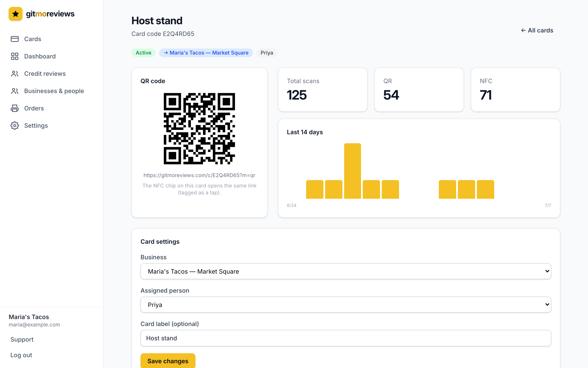Screen dimensions: 588x368
Task: Click Card code E2Q4RD65 text
Action: coord(163,34)
